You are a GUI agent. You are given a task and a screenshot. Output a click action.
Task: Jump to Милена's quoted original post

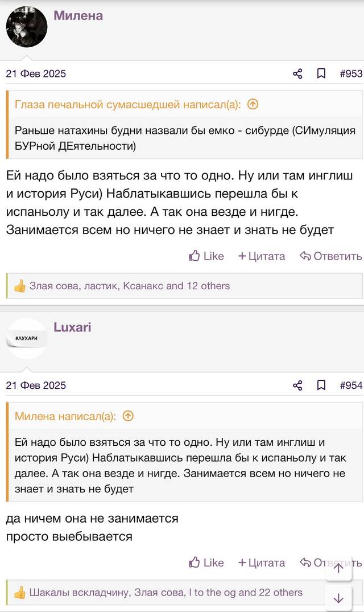tap(128, 416)
